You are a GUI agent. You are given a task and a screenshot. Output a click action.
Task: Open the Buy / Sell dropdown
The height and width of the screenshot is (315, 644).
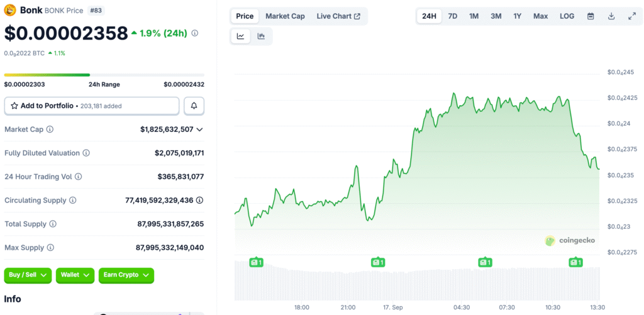(x=28, y=275)
